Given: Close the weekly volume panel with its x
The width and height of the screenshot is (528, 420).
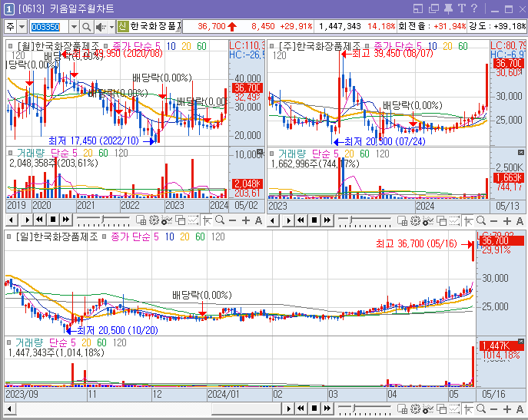Looking at the screenshot, I should click(x=521, y=153).
